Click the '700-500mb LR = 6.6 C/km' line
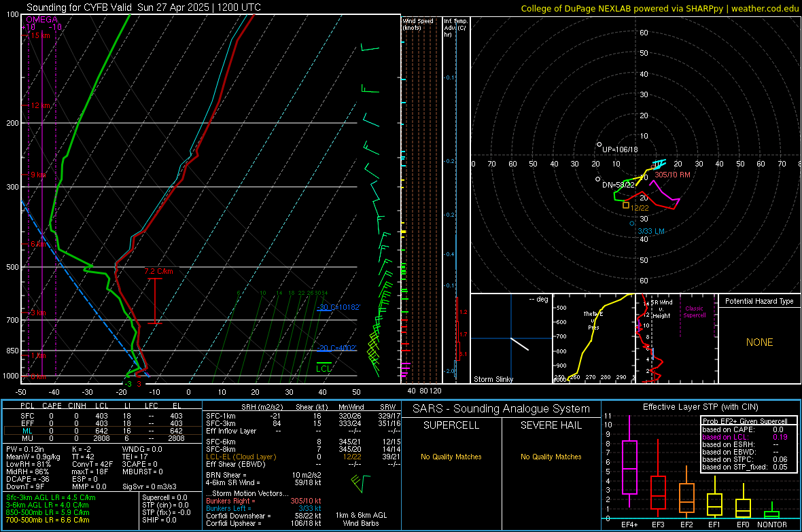802x532 pixels. click(48, 520)
